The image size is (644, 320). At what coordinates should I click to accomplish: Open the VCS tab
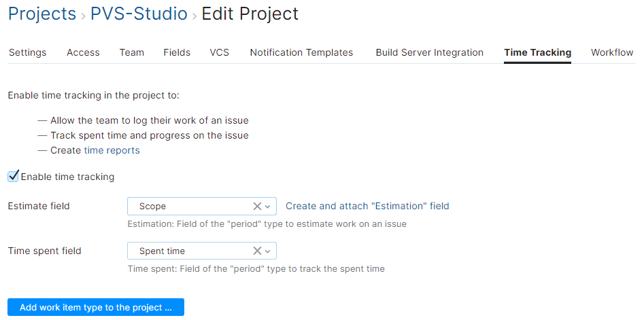pos(219,52)
